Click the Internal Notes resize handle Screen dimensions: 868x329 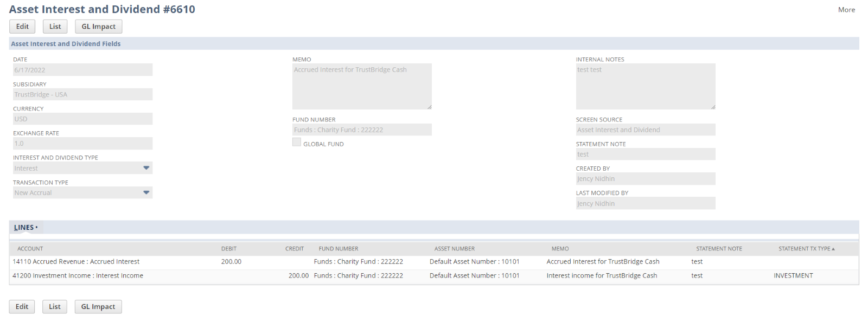click(x=713, y=107)
